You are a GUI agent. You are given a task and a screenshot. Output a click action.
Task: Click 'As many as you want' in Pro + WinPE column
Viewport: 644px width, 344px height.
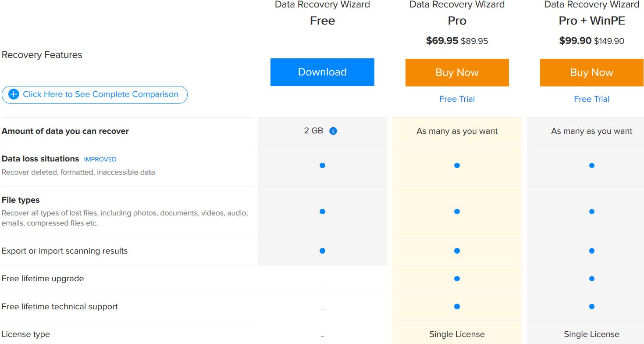point(591,131)
